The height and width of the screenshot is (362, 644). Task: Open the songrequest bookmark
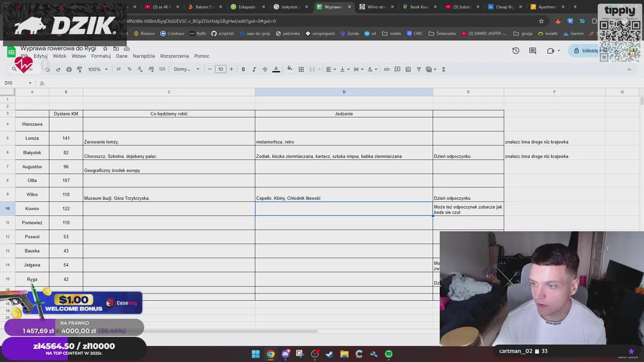[320, 34]
